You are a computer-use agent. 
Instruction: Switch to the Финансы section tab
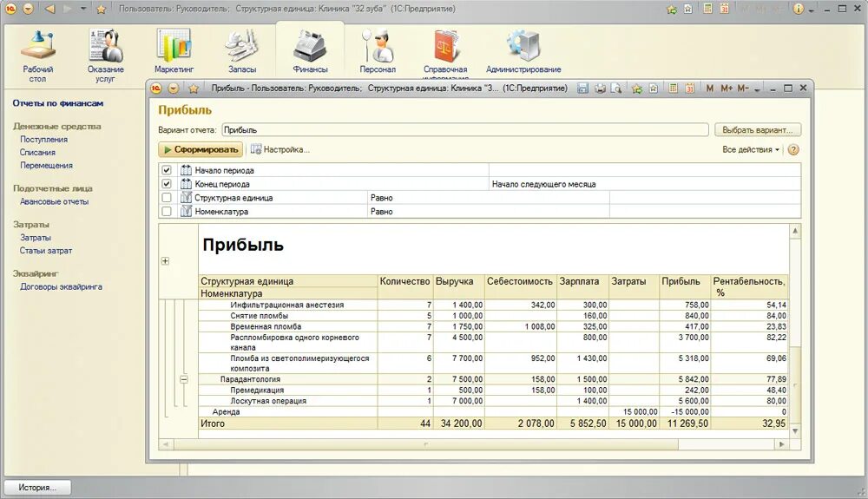pos(310,51)
